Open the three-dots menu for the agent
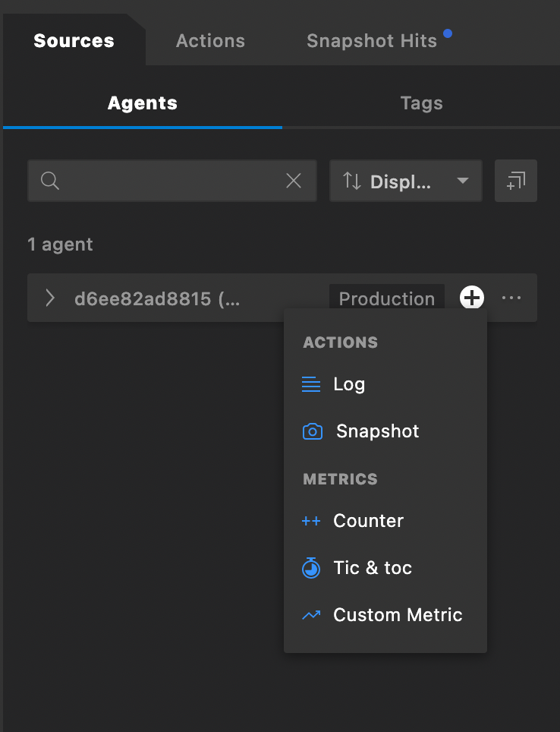The image size is (560, 732). pyautogui.click(x=511, y=298)
